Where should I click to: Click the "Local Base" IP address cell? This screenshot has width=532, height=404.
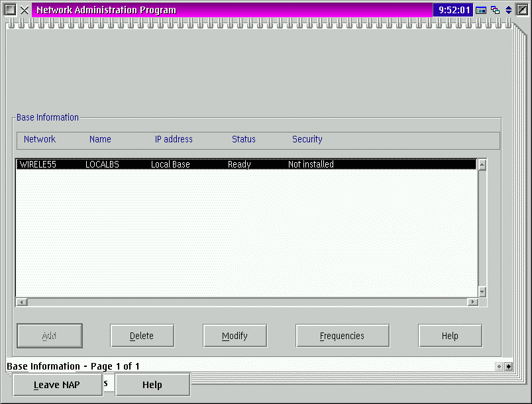tap(170, 164)
